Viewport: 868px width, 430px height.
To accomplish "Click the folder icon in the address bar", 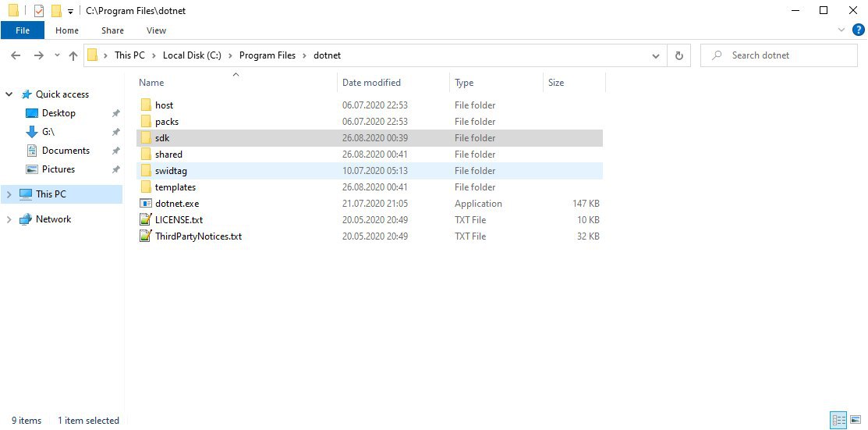I will [93, 55].
